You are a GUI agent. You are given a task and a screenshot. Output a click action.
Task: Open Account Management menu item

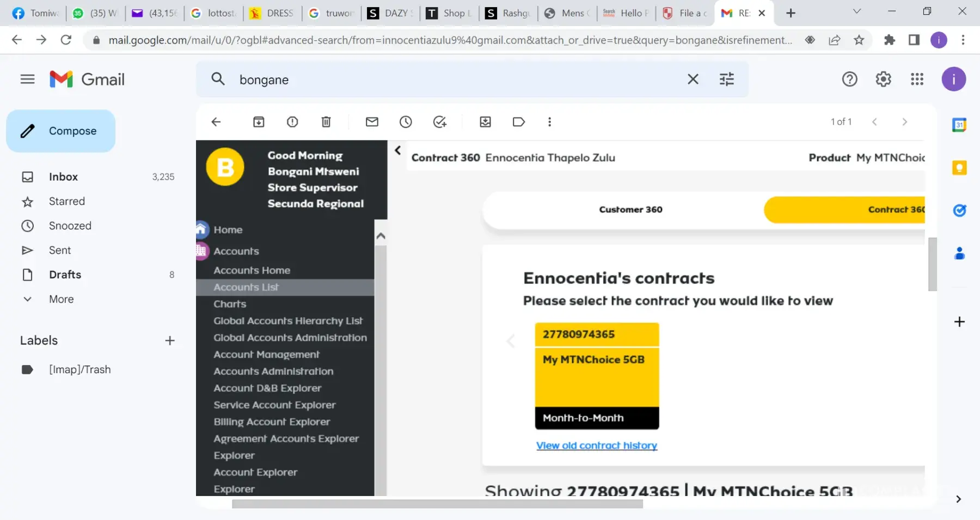(x=267, y=355)
